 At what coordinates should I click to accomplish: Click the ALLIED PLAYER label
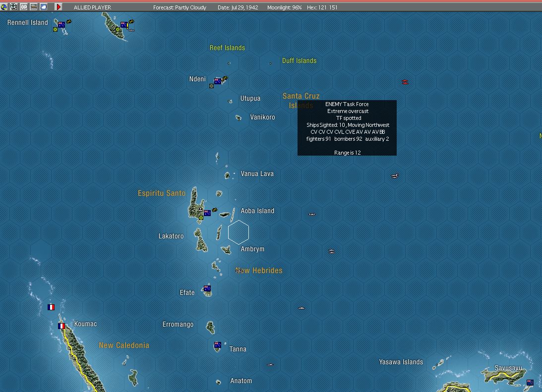(x=92, y=7)
